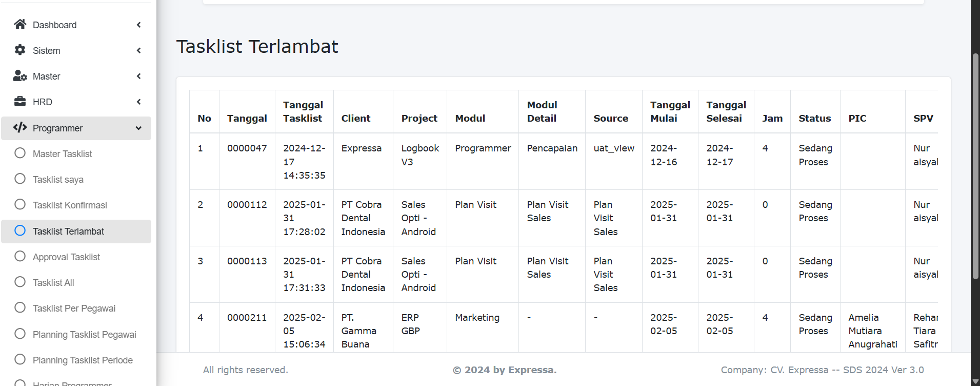This screenshot has width=980, height=386.
Task: Open Planning Tasklist Pegawai page
Action: point(84,335)
